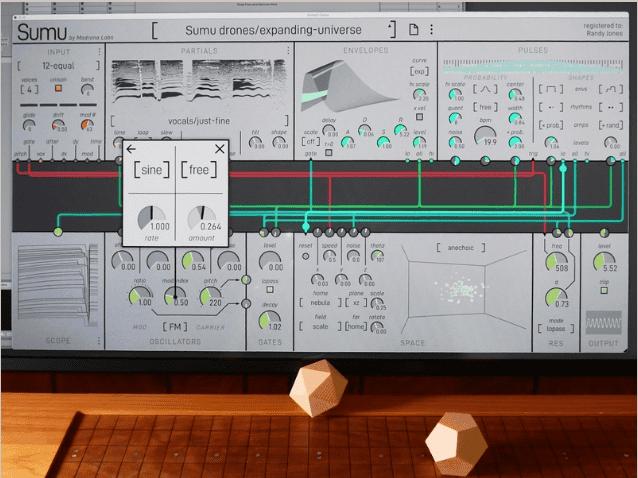Select the stepped envs shape on right
638x478 pixels.
[x=611, y=89]
